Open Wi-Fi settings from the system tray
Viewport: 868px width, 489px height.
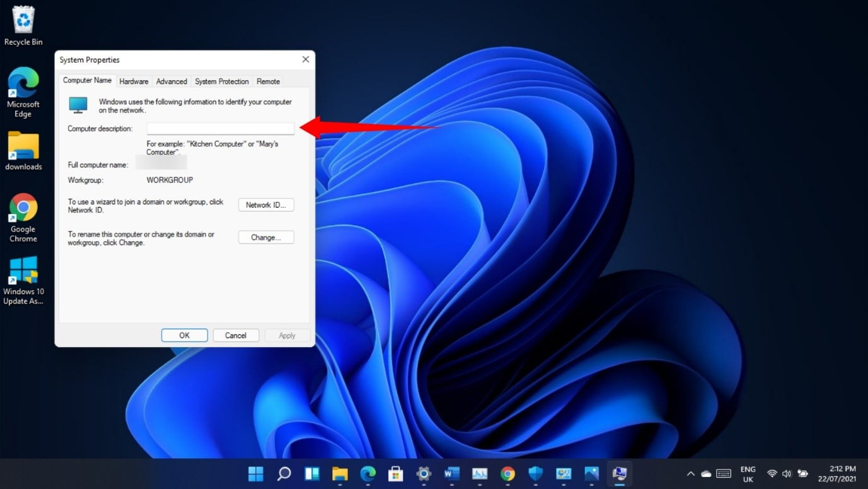(771, 474)
